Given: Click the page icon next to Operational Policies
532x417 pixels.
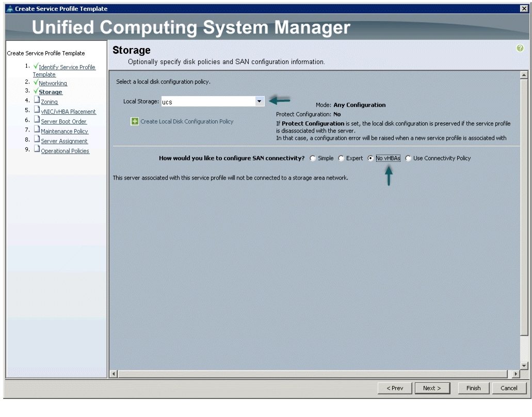Looking at the screenshot, I should point(37,150).
